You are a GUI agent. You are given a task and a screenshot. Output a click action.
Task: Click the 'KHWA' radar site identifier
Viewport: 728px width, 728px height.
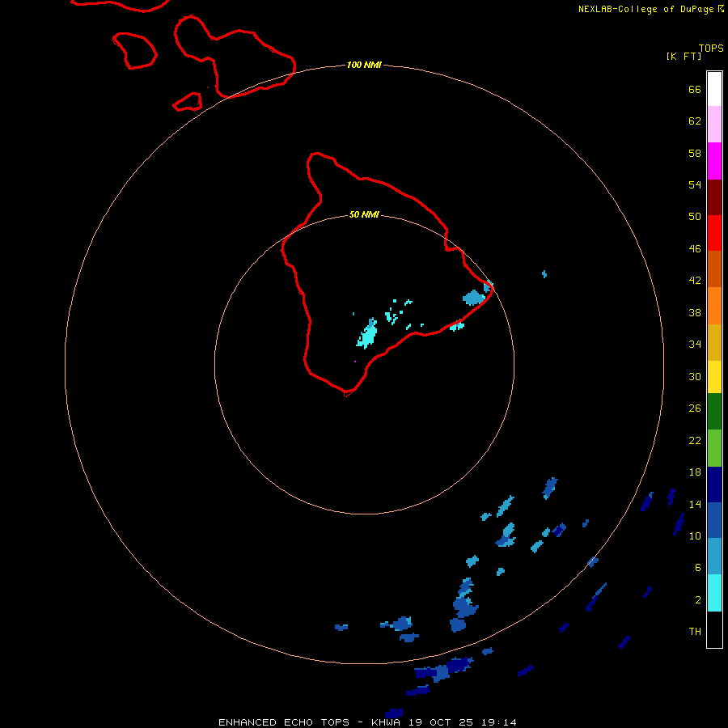coord(385,722)
